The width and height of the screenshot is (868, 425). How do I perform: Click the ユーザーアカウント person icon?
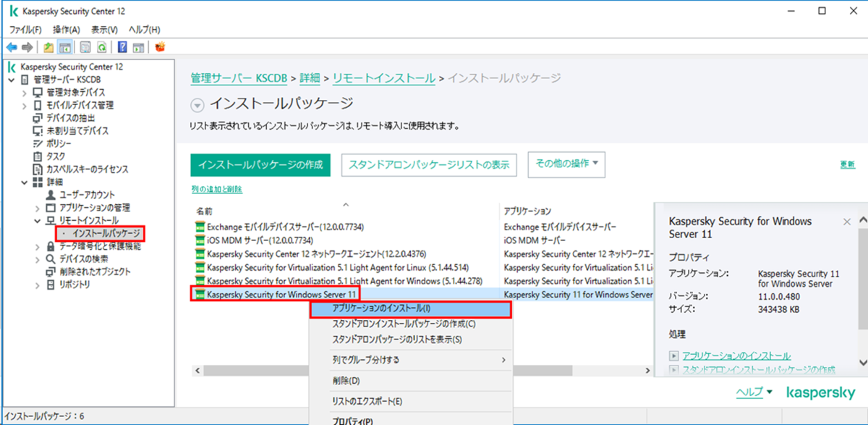(x=51, y=195)
